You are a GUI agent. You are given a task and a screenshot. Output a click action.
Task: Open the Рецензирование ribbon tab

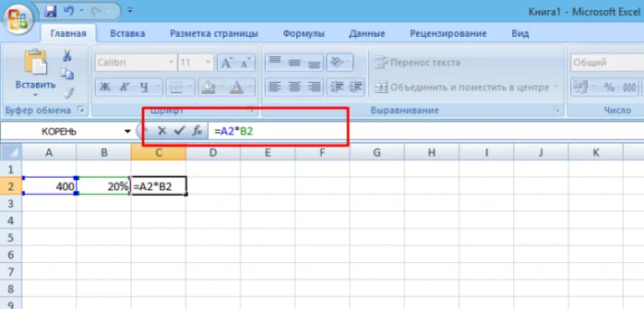[x=448, y=33]
